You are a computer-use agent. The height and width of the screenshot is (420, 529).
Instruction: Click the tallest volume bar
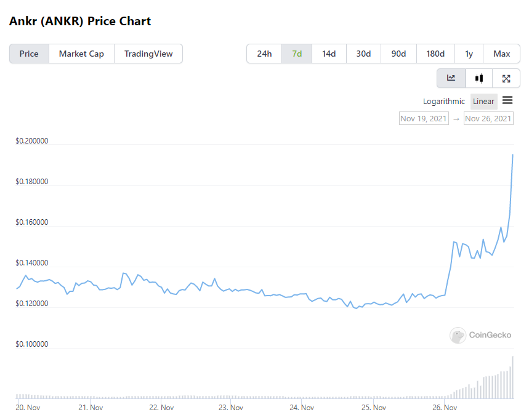coord(513,378)
